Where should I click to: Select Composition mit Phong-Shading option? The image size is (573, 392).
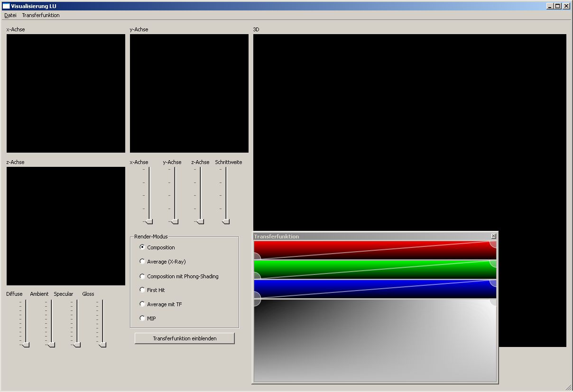142,276
